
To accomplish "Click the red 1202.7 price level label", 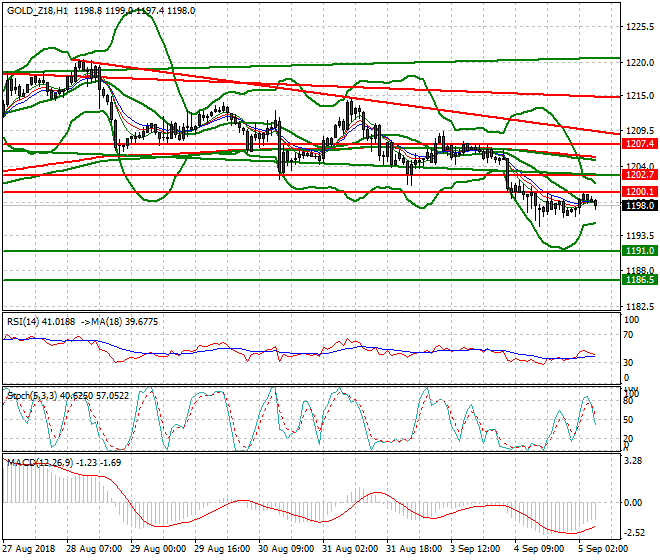I will coord(639,175).
